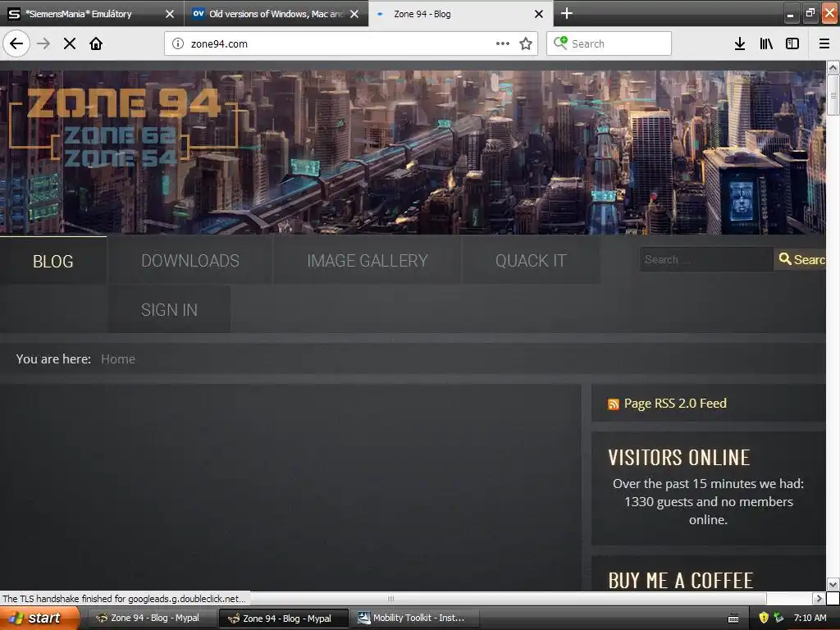Open the BLOG menu item
Screen dimensions: 840x630
53,261
